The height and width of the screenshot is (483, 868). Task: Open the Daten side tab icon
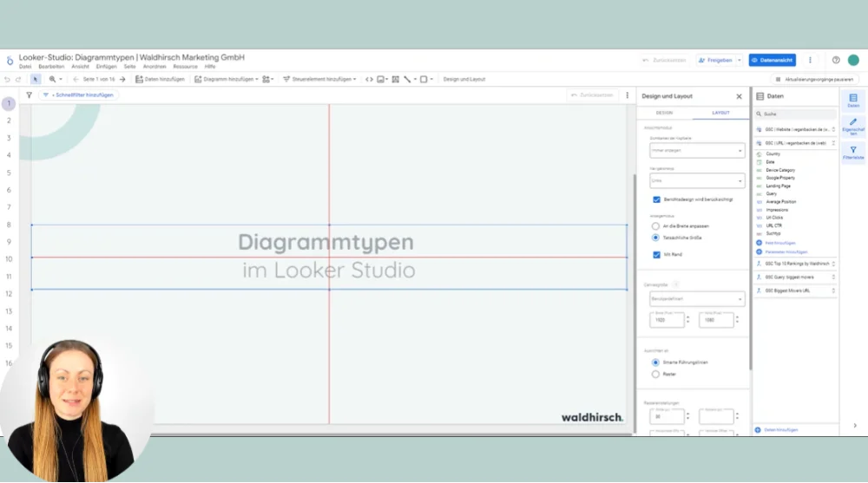pyautogui.click(x=853, y=100)
